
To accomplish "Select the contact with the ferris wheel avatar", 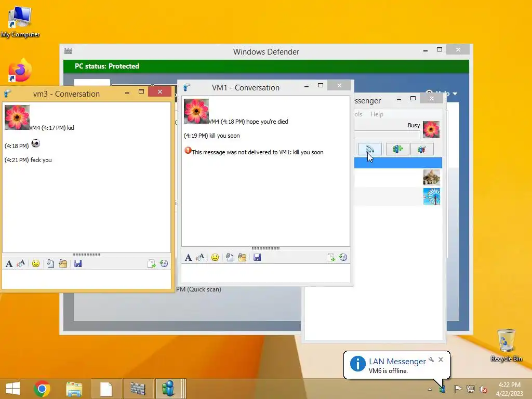I will (398, 196).
